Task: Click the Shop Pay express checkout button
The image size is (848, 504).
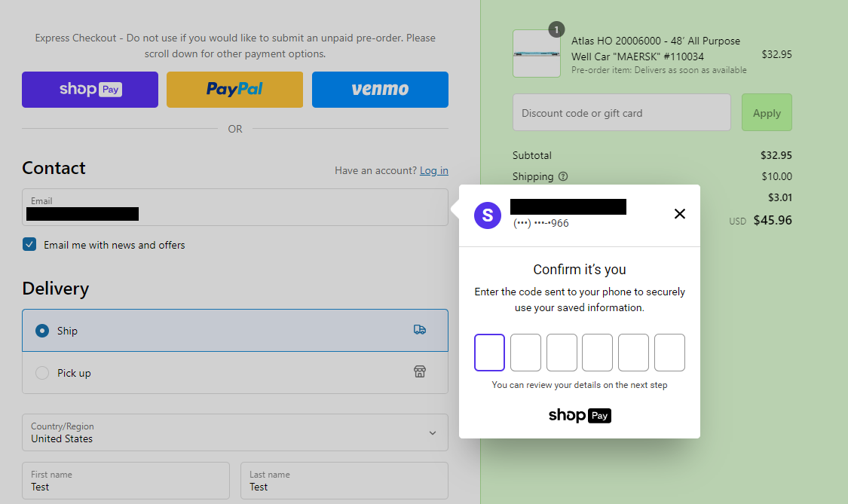Action: click(90, 89)
